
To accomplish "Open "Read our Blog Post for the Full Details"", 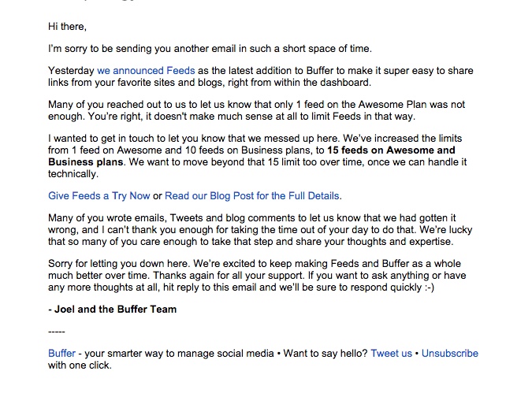I will (253, 196).
